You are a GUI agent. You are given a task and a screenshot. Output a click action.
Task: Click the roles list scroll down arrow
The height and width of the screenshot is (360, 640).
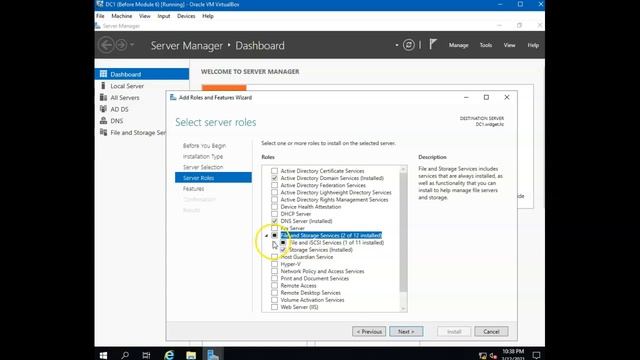coord(403,309)
